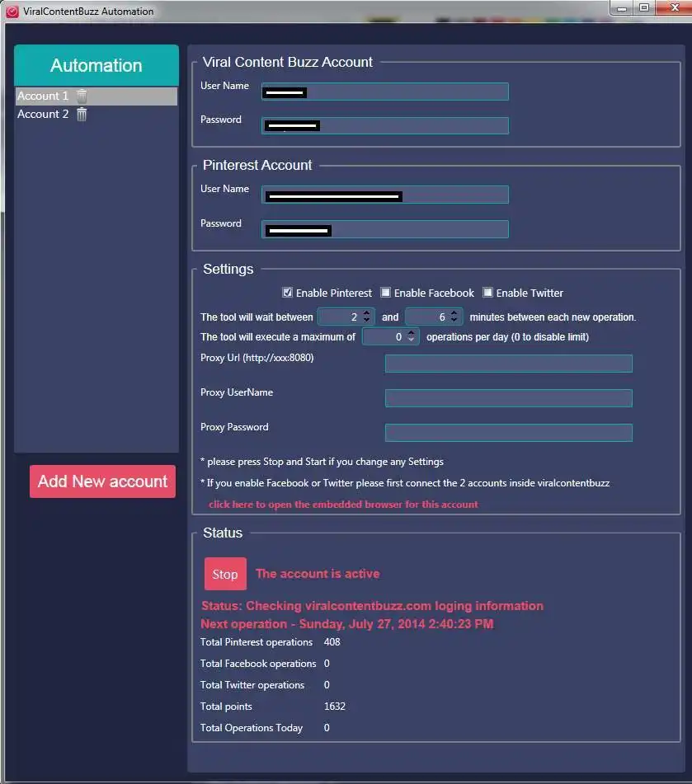Click the Proxy Url input field

pyautogui.click(x=508, y=364)
